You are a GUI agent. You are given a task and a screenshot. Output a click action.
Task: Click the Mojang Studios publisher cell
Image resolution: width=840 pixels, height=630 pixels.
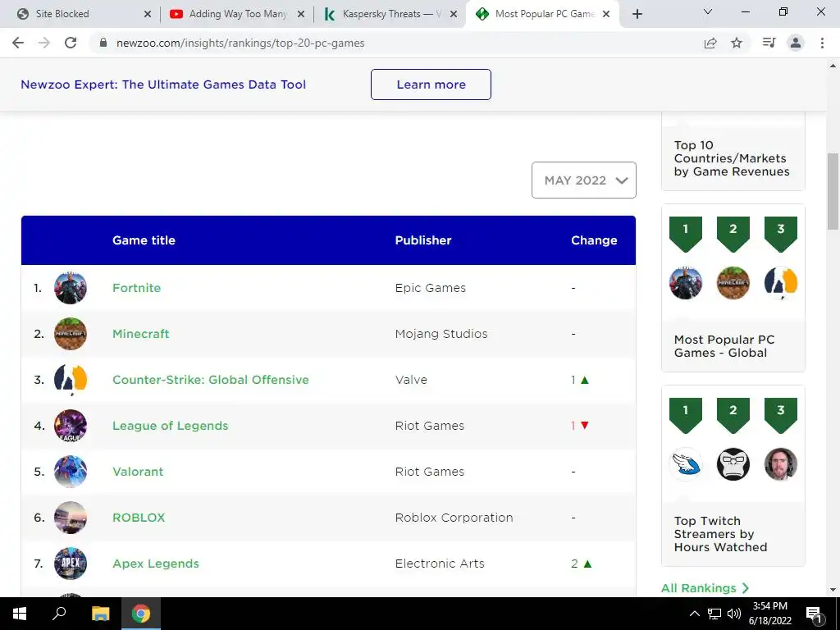(441, 334)
